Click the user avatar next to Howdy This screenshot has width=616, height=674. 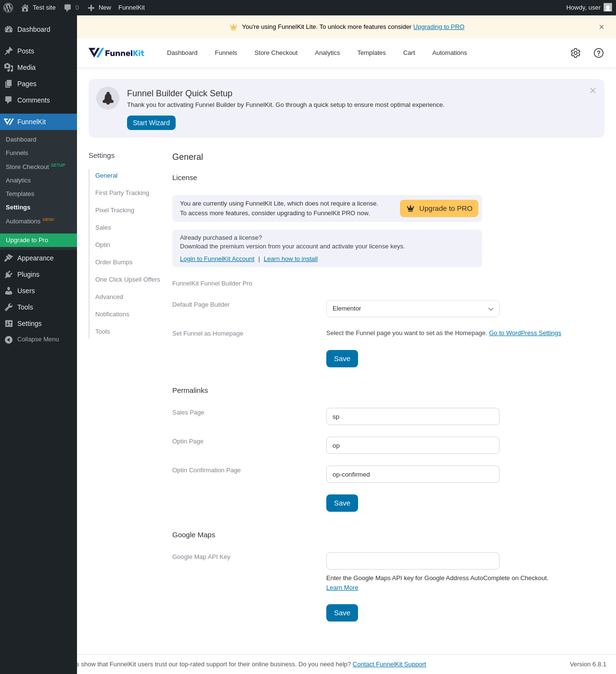(608, 8)
